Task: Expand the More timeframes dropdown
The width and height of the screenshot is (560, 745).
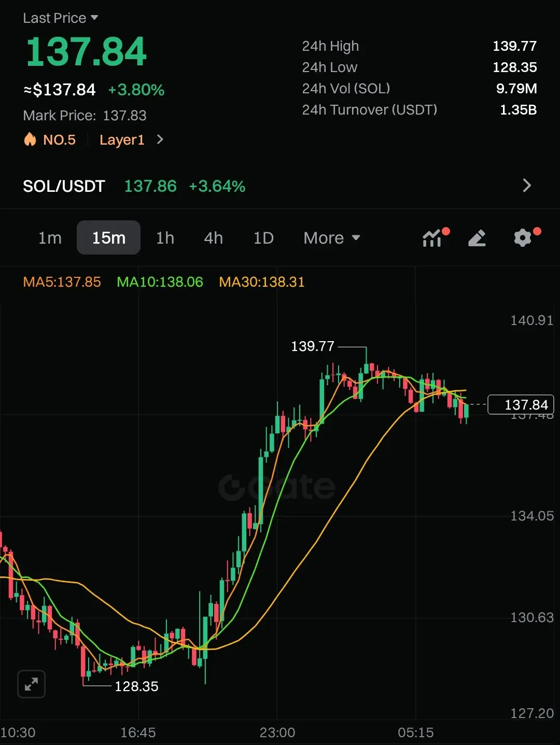Action: tap(332, 238)
